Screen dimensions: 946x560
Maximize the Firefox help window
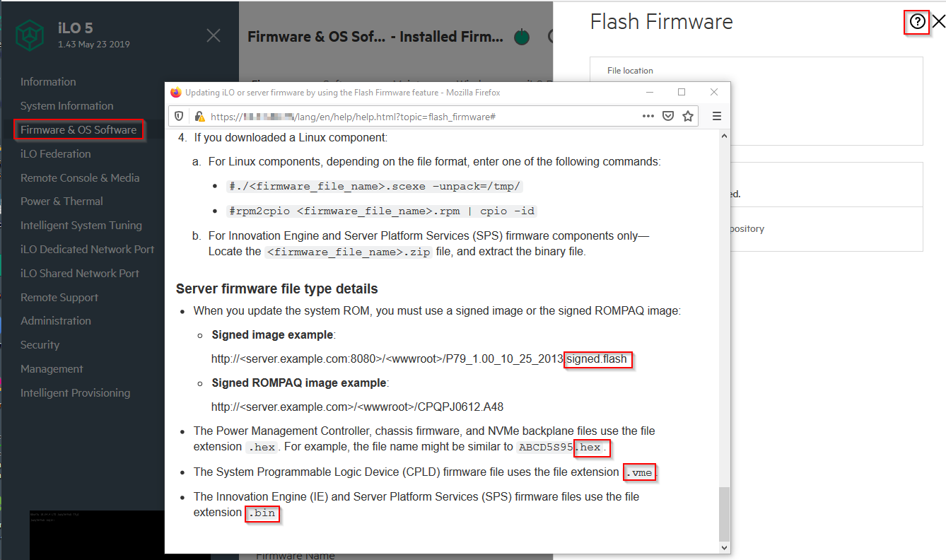point(682,93)
